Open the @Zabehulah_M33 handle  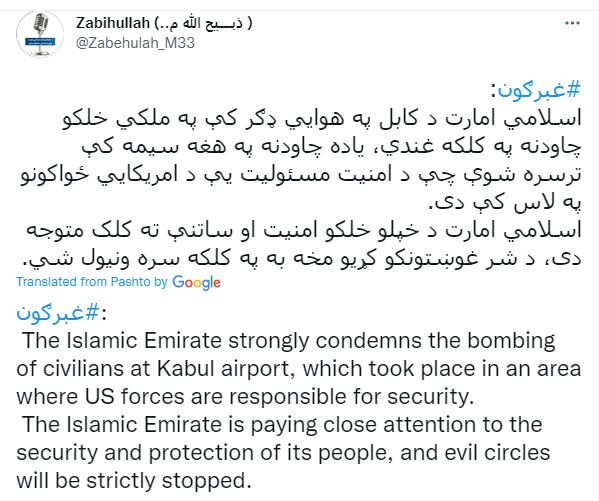point(135,43)
